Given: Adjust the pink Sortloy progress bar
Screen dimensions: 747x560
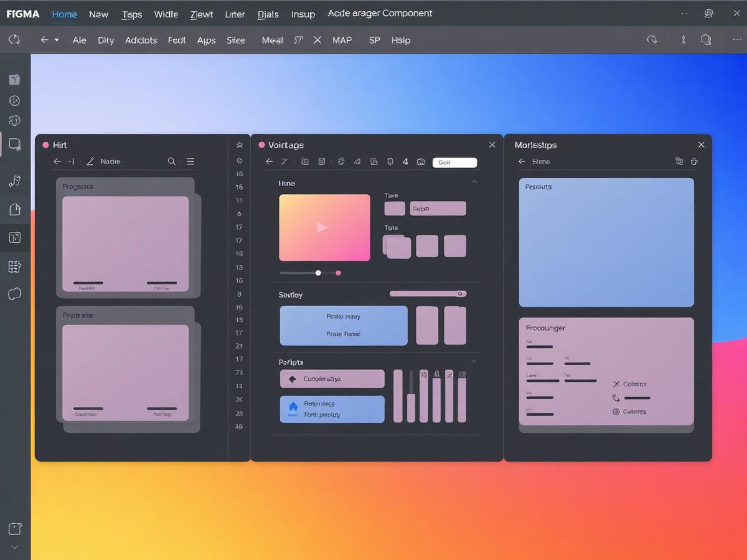Looking at the screenshot, I should click(428, 294).
